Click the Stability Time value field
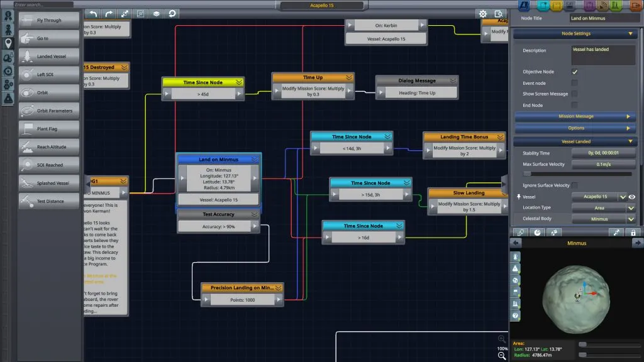The width and height of the screenshot is (644, 362). (x=603, y=153)
